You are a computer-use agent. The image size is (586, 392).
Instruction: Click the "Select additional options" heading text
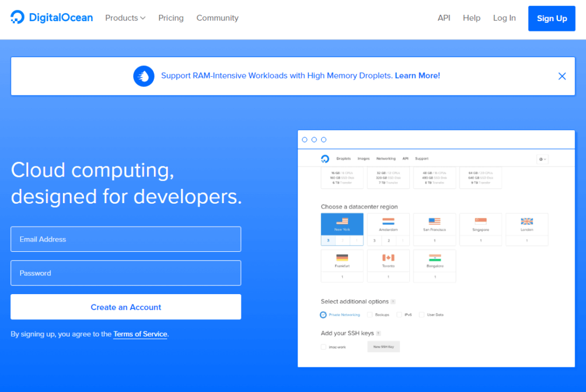[x=355, y=302]
